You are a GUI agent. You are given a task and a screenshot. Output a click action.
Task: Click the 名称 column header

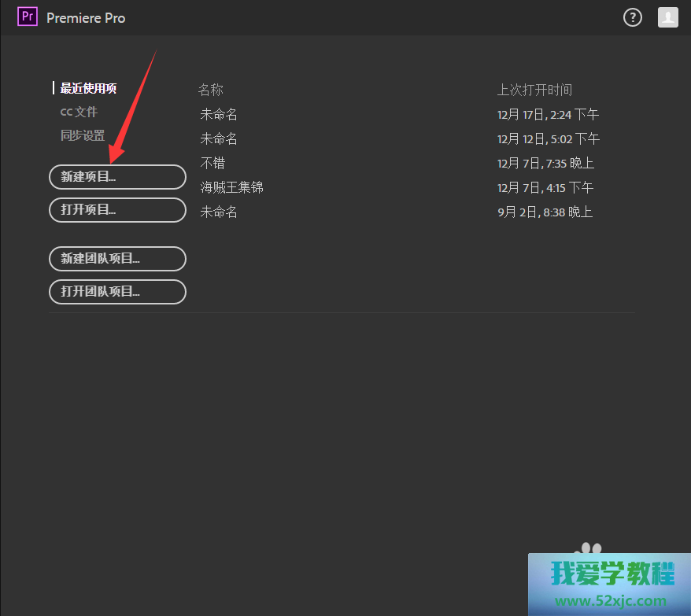tap(210, 90)
